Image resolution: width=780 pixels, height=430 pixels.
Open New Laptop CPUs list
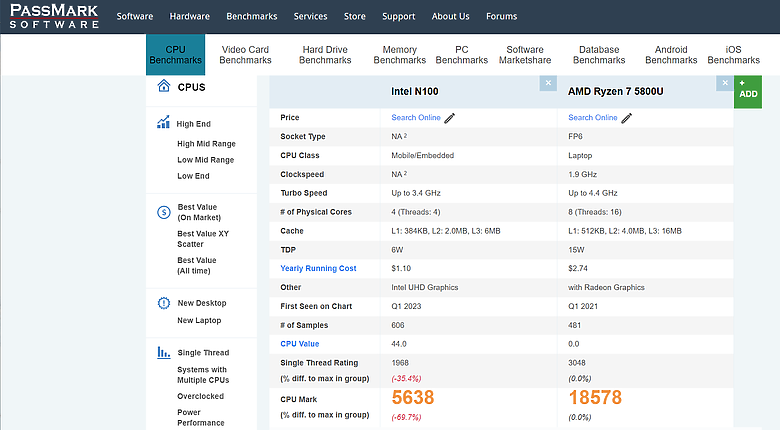[199, 321]
